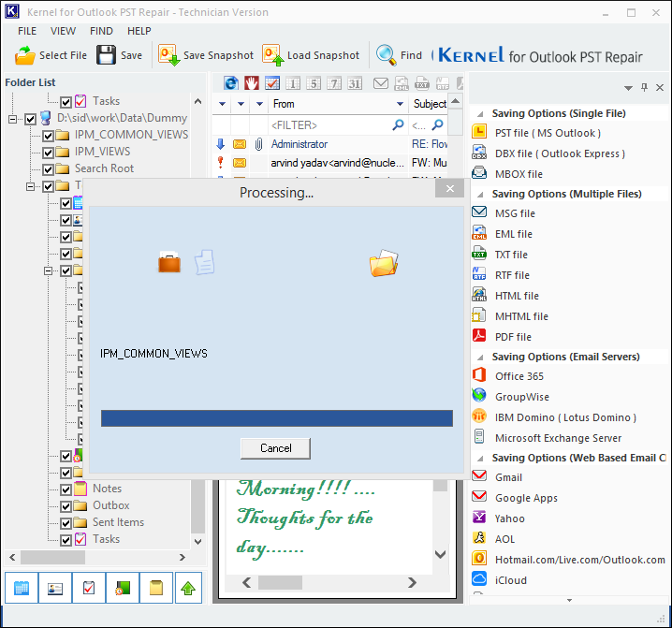Toggle checkbox for D:\sid\work\Data\Dummy
Image resolution: width=672 pixels, height=628 pixels.
click(x=31, y=119)
